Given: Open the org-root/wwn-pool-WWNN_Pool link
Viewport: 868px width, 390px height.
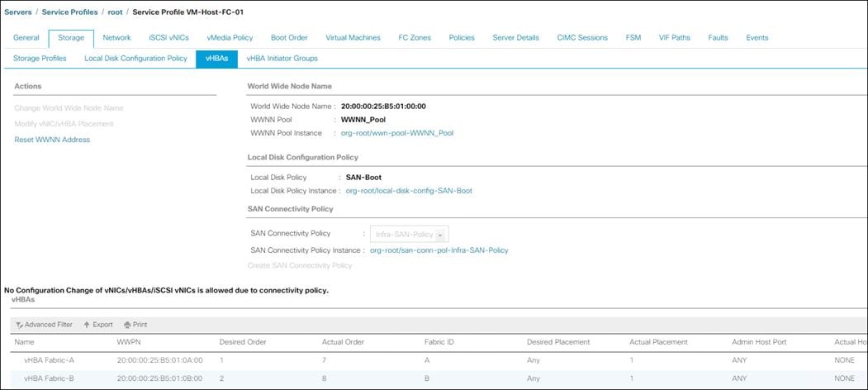Looking at the screenshot, I should click(397, 133).
